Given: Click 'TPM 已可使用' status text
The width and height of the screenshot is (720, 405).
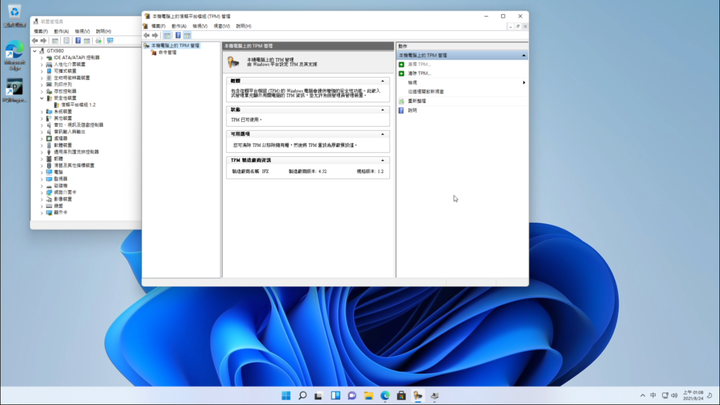Looking at the screenshot, I should [246, 120].
